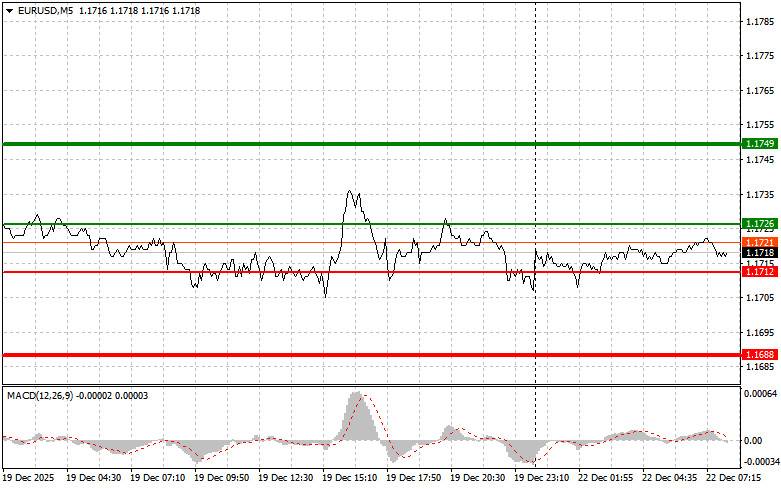Click the -0.00034 value on MACD scale
This screenshot has width=781, height=489.
pyautogui.click(x=760, y=462)
